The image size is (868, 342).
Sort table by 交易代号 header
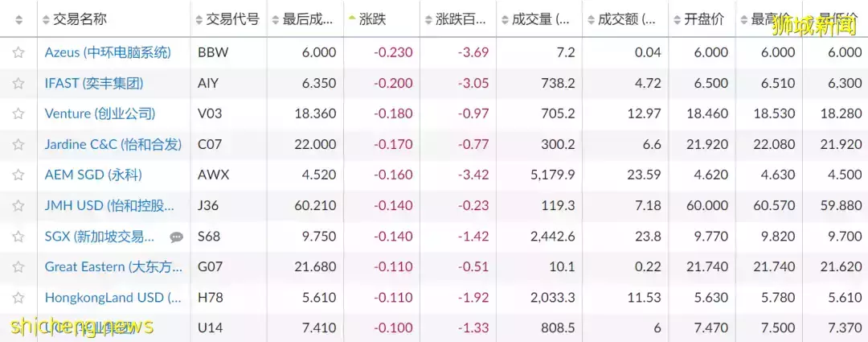click(227, 20)
